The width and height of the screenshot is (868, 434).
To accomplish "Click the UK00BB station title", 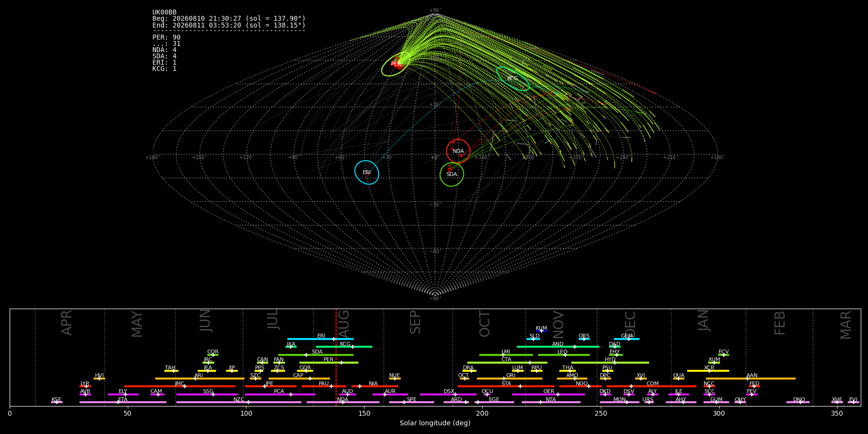I will [164, 13].
